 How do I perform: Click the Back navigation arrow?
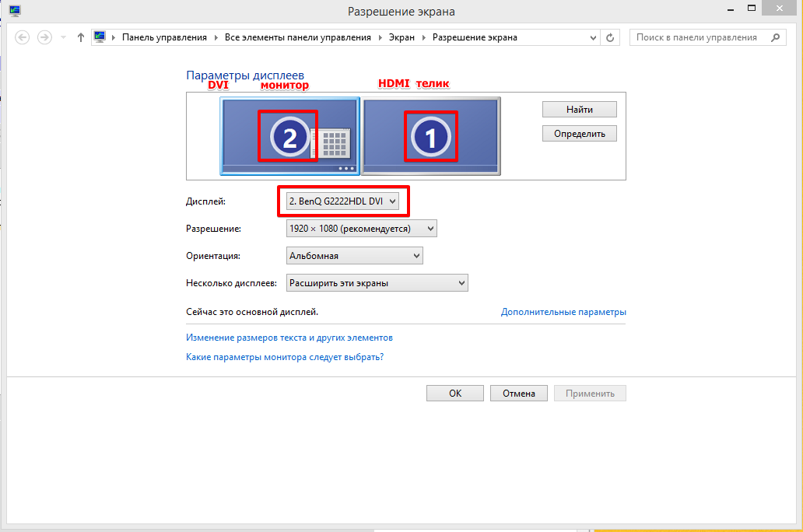pos(22,37)
